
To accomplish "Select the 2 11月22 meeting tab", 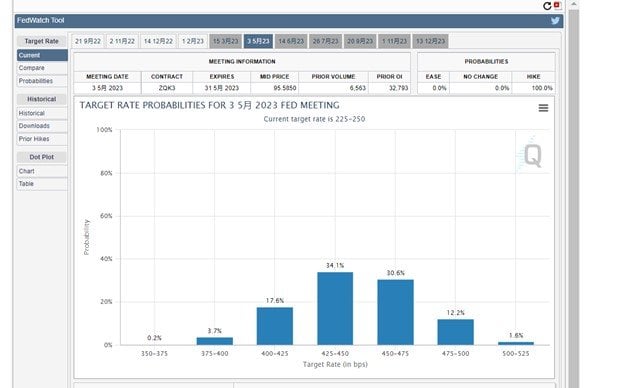I will tap(122, 41).
